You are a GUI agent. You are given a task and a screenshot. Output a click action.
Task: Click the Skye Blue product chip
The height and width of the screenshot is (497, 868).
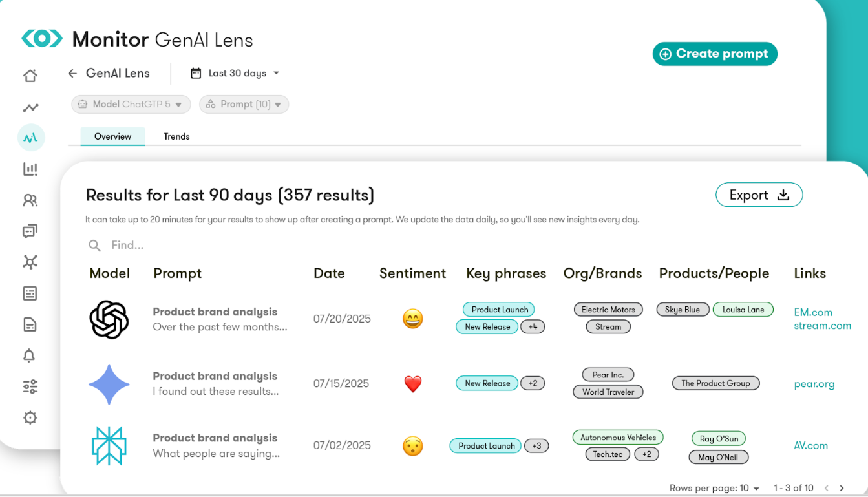coord(683,310)
